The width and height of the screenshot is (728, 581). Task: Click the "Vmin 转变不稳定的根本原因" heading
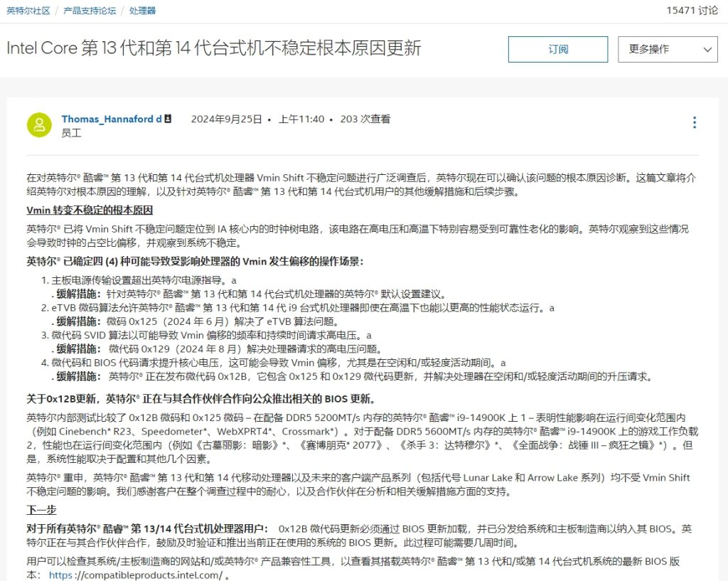(x=90, y=210)
